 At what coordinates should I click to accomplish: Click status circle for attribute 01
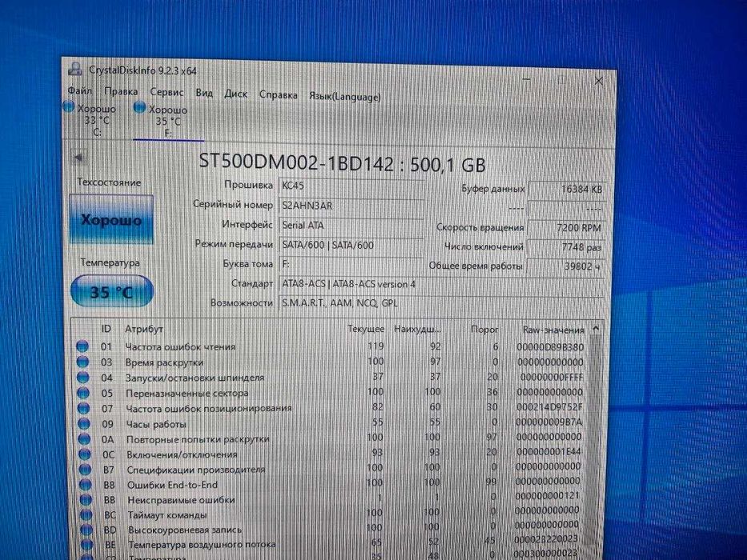tap(82, 346)
